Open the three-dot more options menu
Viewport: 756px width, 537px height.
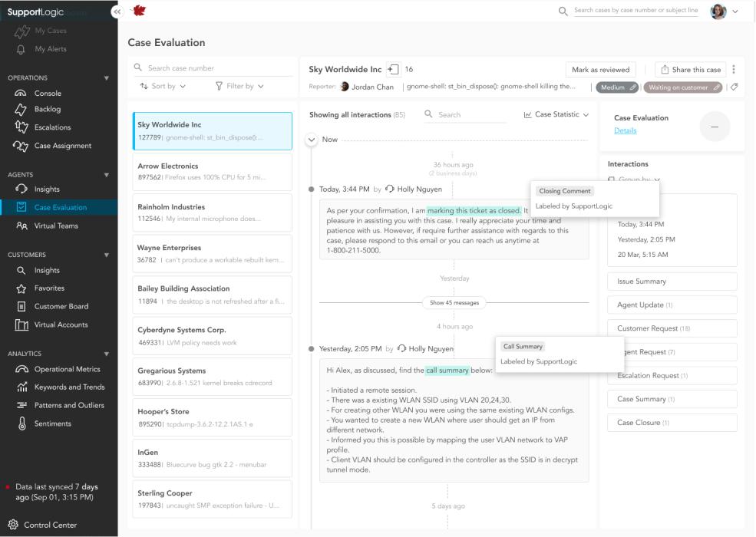click(734, 69)
